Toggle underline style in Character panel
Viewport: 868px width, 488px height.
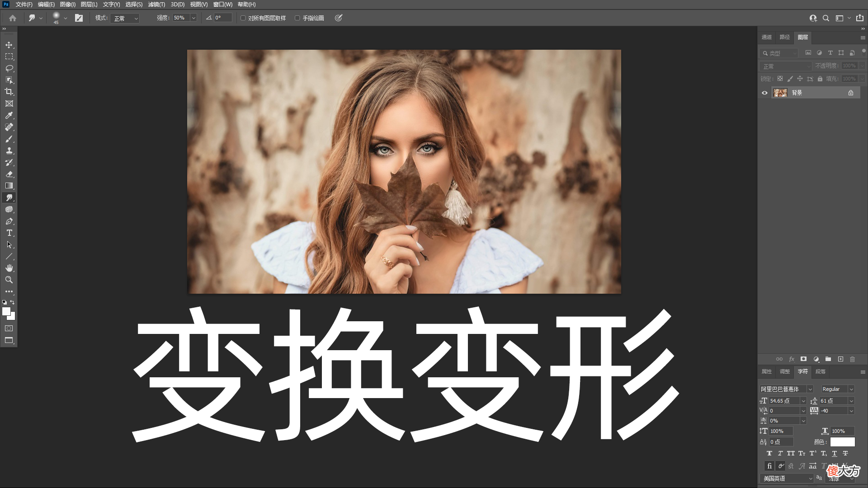coord(835,453)
